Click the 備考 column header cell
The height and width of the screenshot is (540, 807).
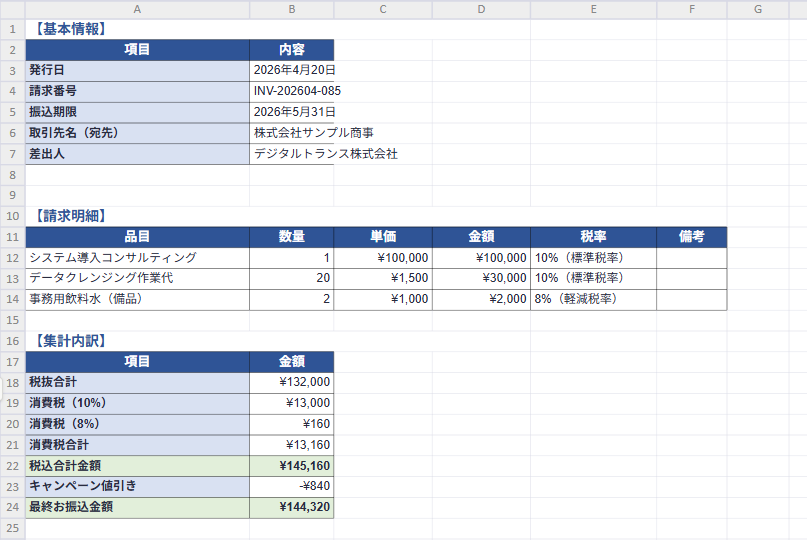coord(692,237)
